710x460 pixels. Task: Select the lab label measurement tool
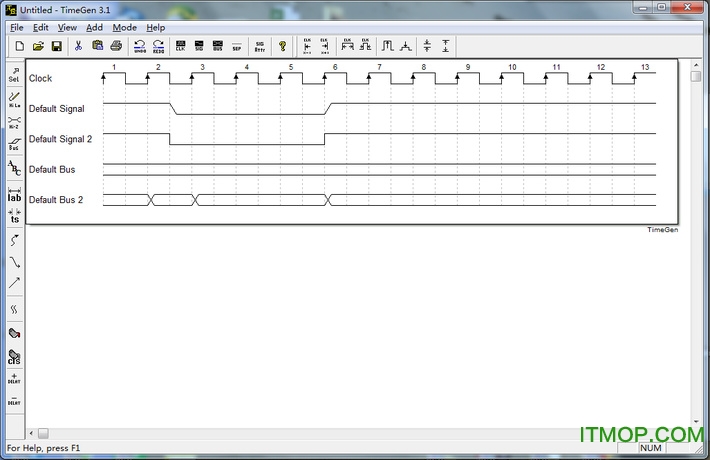coord(14,195)
